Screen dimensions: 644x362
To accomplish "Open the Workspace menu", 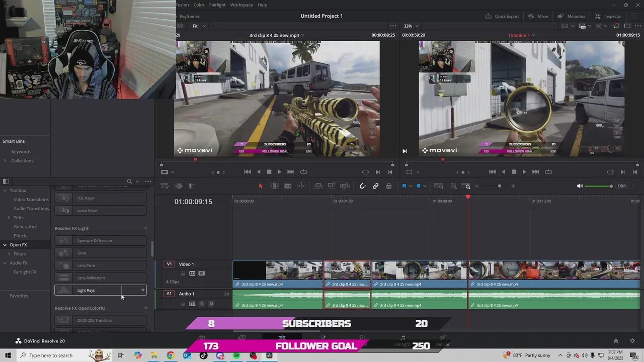I will pos(242,5).
